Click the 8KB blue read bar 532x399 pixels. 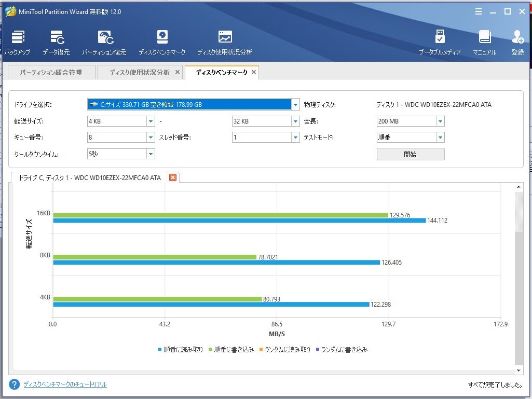(216, 262)
